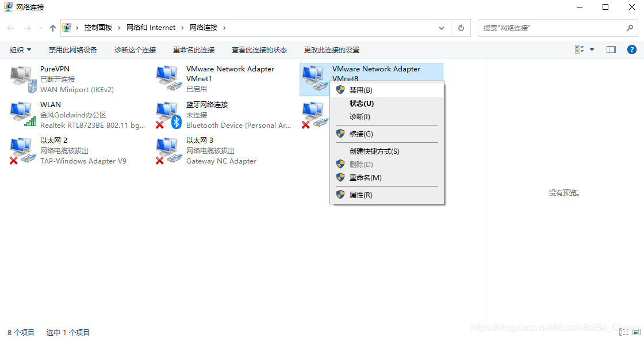This screenshot has width=644, height=338.
Task: Click the 金风Goldwind办公区 network text
Action: pyautogui.click(x=73, y=115)
